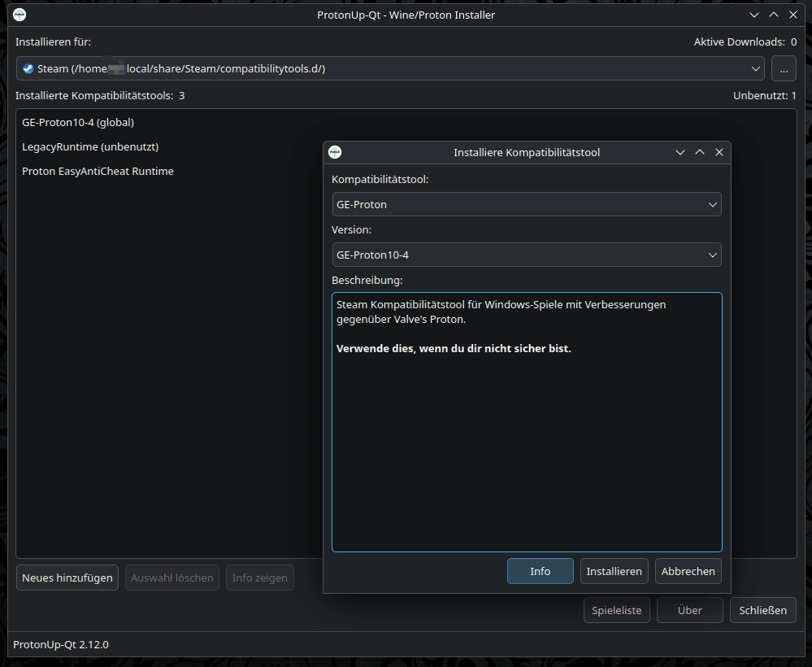Minimize the main ProtonUp-Qt window

[x=754, y=15]
